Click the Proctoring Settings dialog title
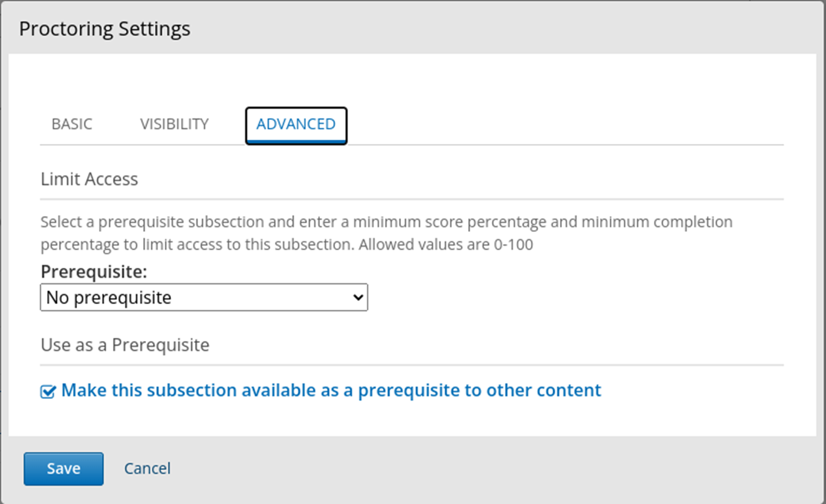826x504 pixels. [104, 29]
